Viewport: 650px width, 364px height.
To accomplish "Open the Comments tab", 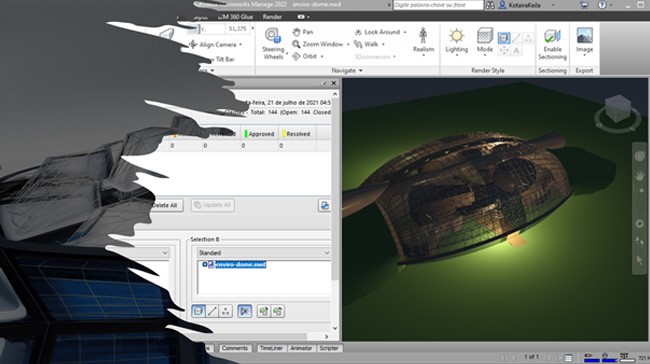I will 235,348.
